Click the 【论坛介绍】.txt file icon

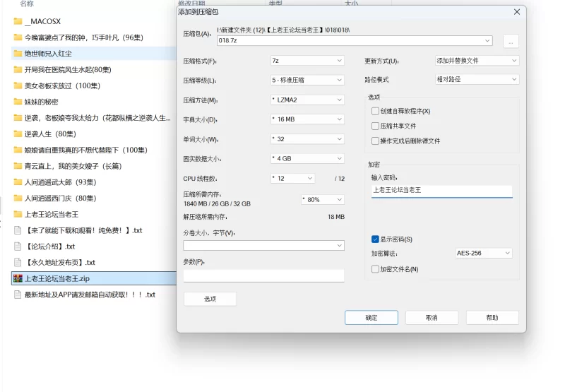pyautogui.click(x=18, y=247)
